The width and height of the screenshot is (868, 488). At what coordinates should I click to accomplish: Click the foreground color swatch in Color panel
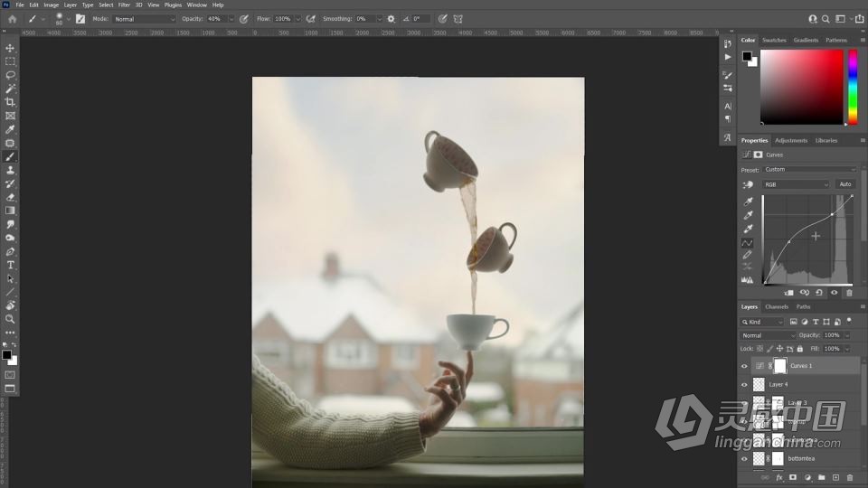[747, 56]
